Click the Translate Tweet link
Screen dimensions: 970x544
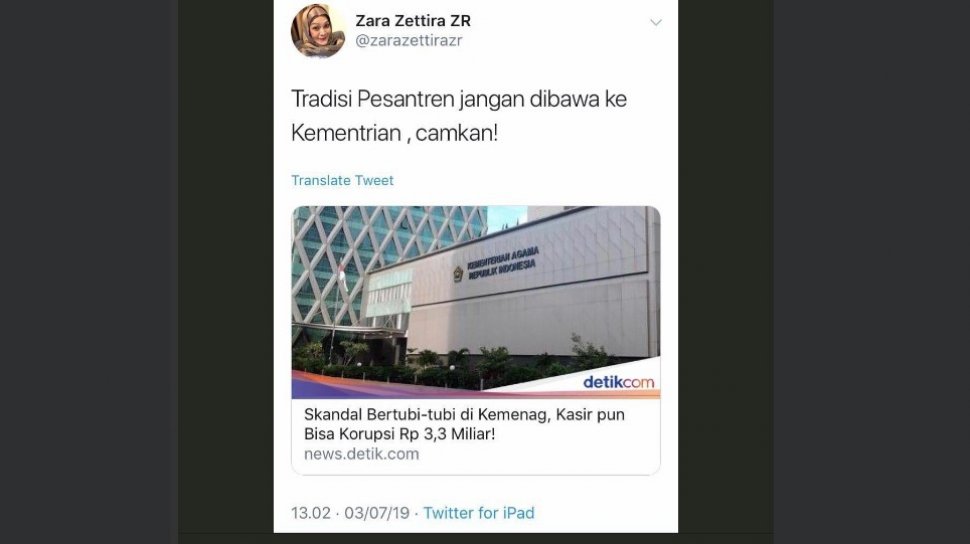pyautogui.click(x=342, y=180)
